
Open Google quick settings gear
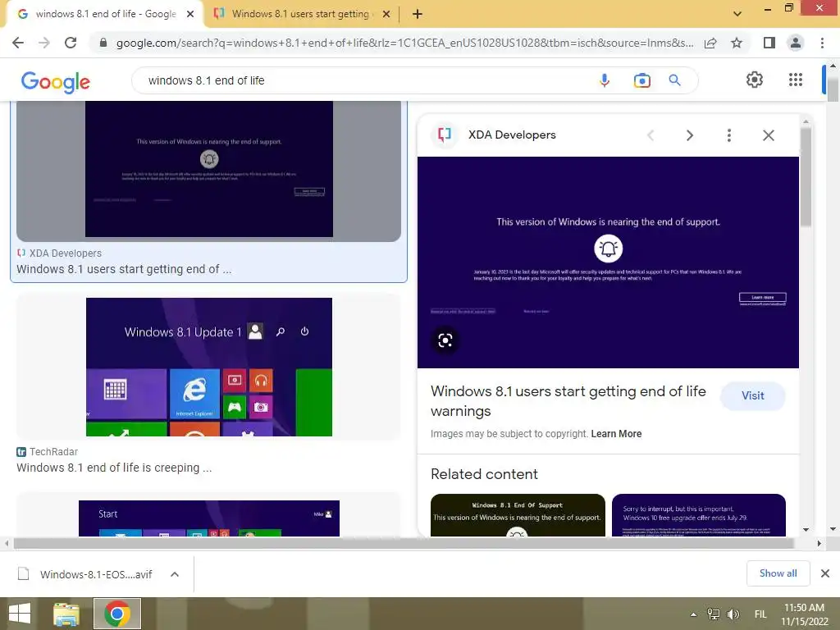[x=755, y=80]
